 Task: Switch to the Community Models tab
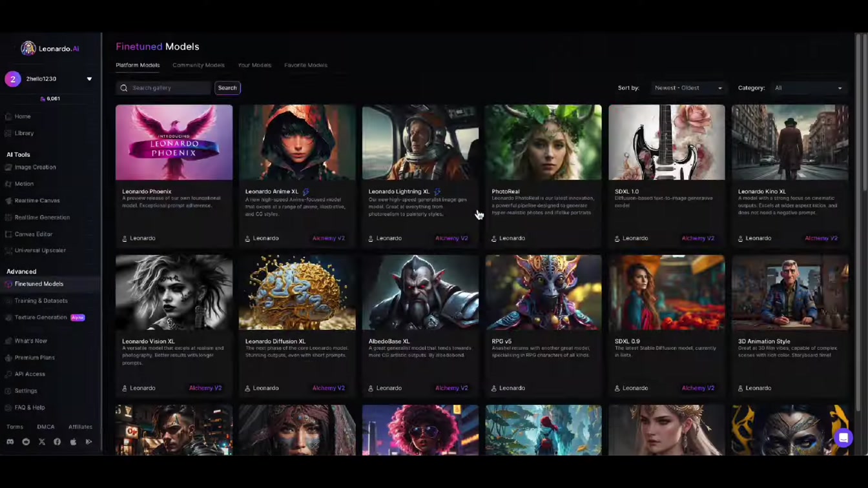198,65
